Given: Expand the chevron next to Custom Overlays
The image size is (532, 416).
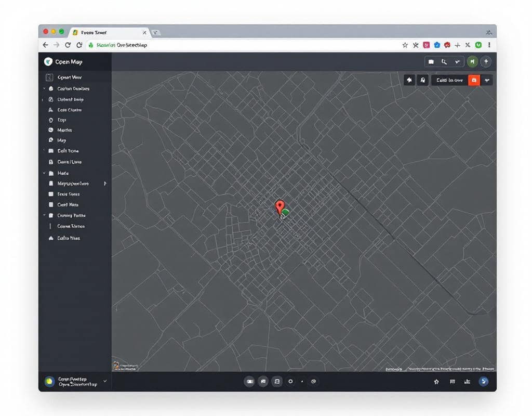Looking at the screenshot, I should click(44, 88).
